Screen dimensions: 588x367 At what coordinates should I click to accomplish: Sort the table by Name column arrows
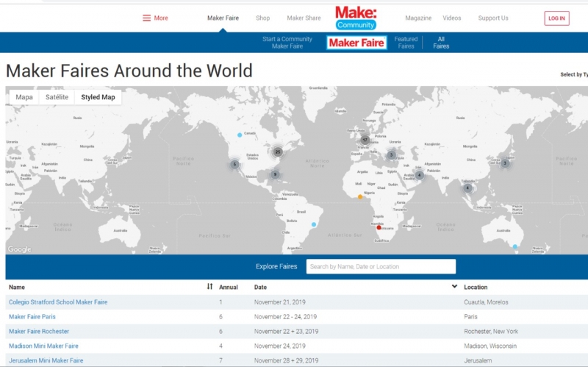[x=209, y=287]
